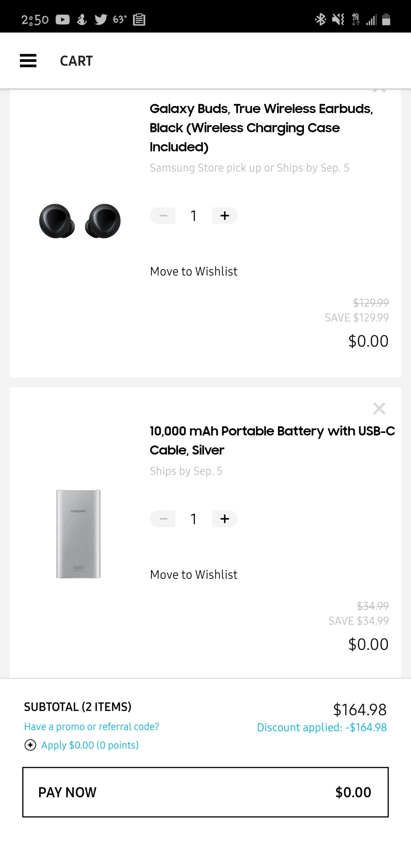Decrease Portable Battery quantity with minus
This screenshot has height=868, width=411.
163,518
